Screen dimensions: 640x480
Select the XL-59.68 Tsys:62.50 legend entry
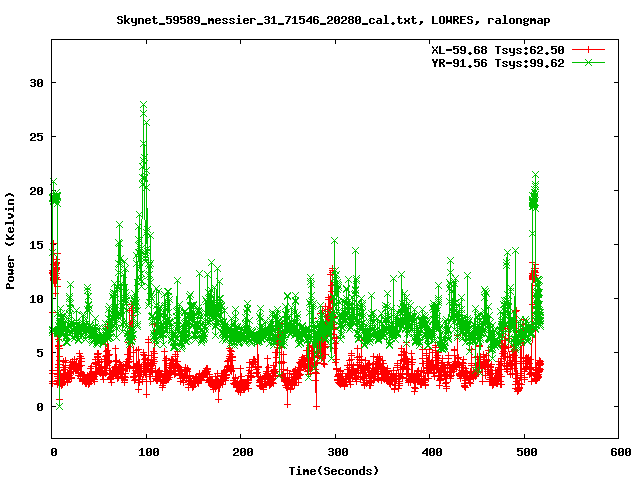pos(498,50)
